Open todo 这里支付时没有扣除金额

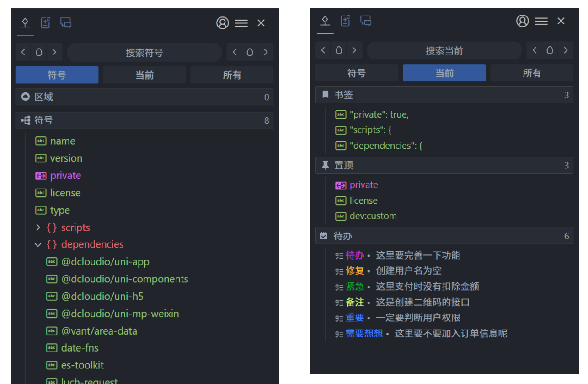(x=428, y=287)
